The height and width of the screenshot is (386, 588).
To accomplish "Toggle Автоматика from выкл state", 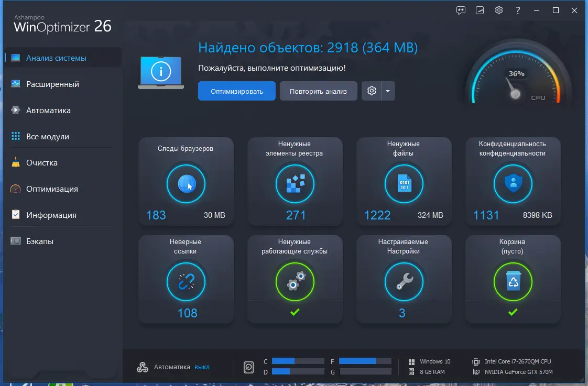I will pos(202,367).
